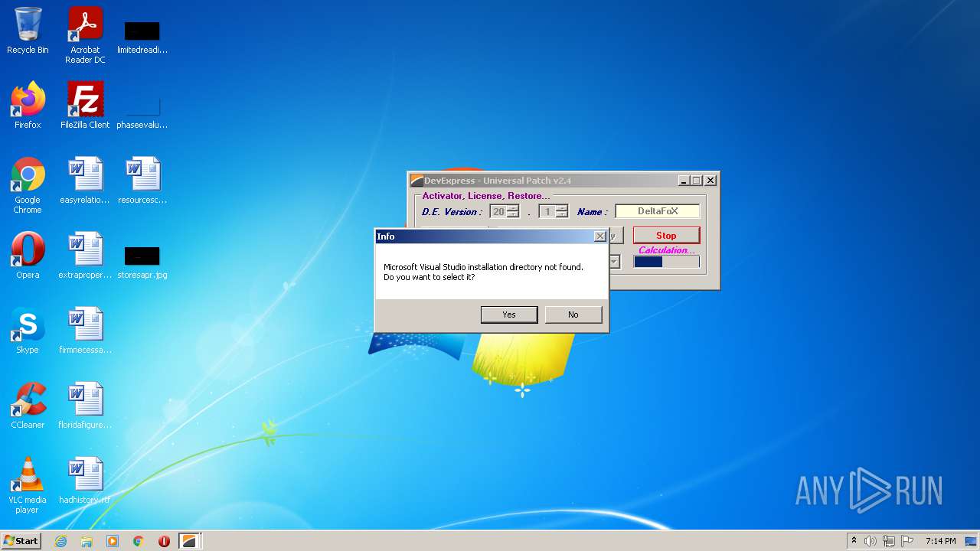
Task: Open Action Center flag icon
Action: tap(907, 541)
